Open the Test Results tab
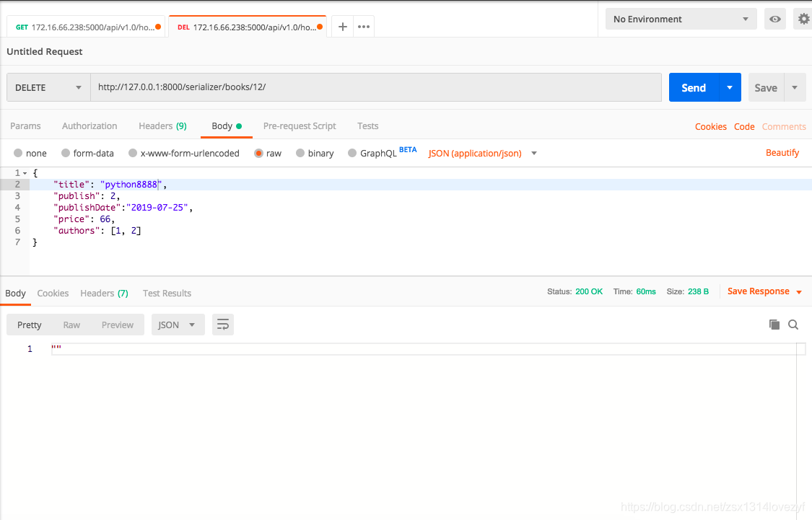The height and width of the screenshot is (520, 812). point(167,293)
